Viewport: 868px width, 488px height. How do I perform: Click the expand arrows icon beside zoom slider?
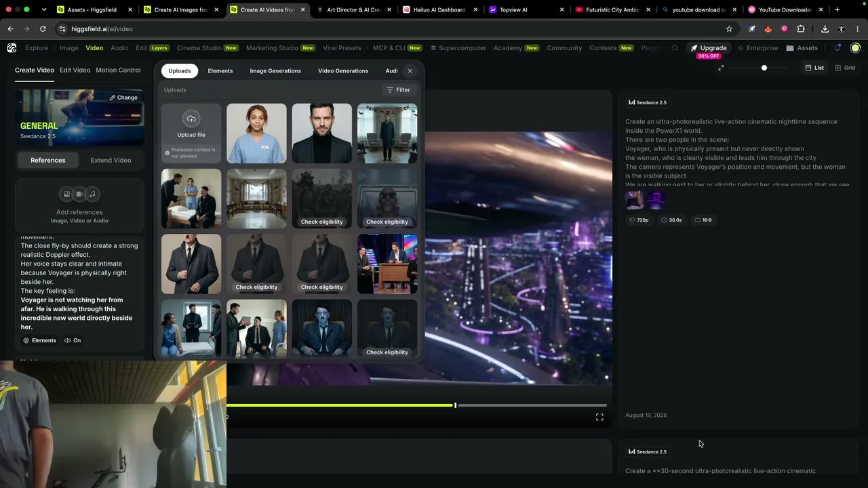[x=721, y=68]
